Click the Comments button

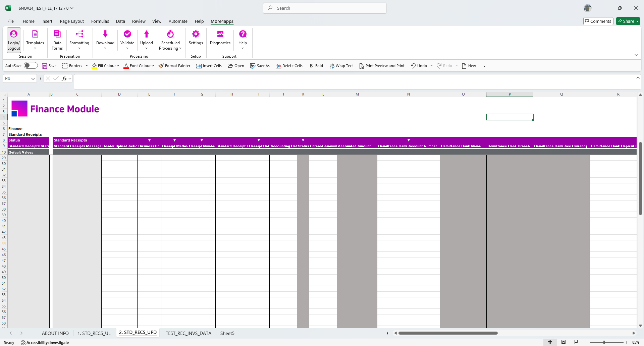point(598,21)
